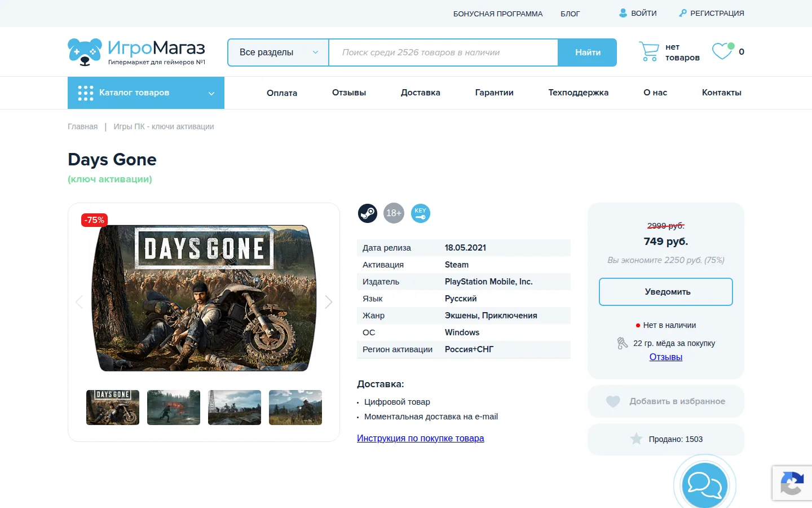The image size is (812, 508).
Task: Open the favorites heart icon in header
Action: point(723,51)
